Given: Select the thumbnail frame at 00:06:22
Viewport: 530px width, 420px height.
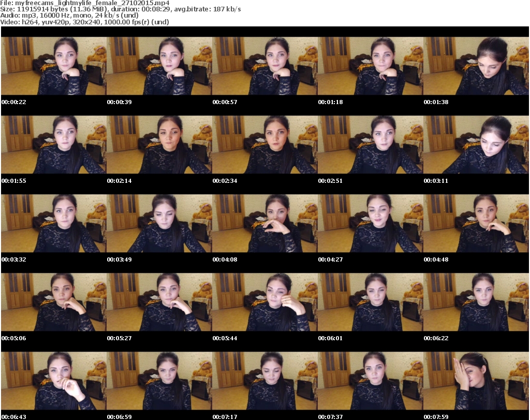Looking at the screenshot, I should 476,302.
